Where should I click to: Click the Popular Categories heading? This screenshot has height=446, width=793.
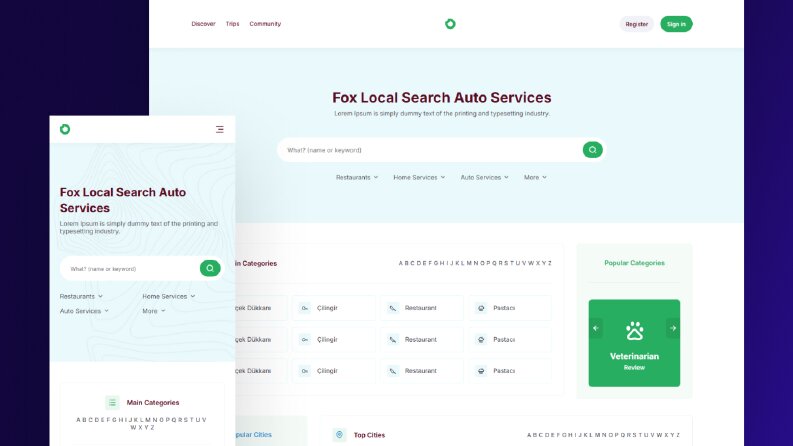point(634,263)
